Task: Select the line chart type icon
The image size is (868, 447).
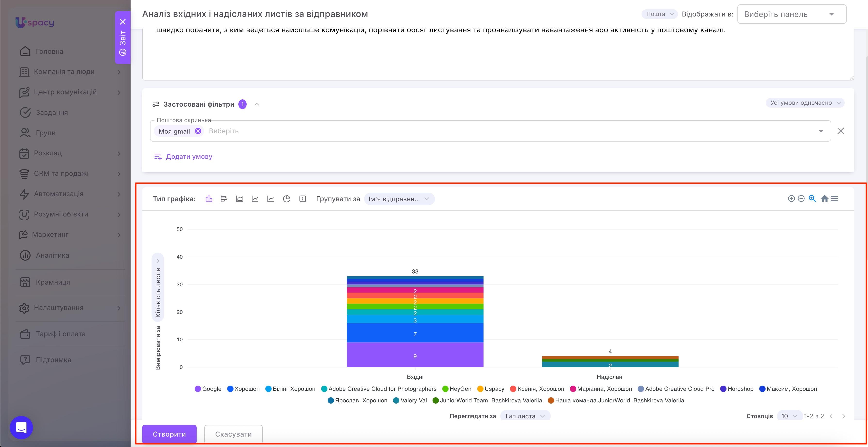Action: click(x=255, y=199)
